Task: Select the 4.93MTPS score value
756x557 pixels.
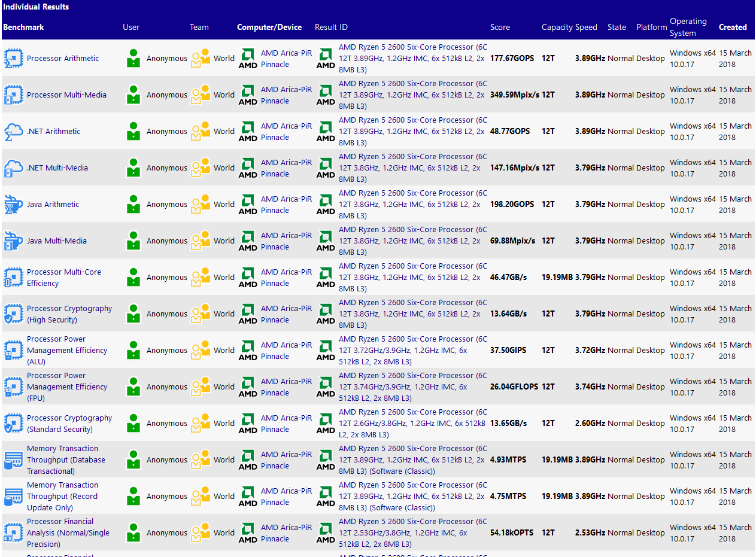Action: click(x=508, y=460)
